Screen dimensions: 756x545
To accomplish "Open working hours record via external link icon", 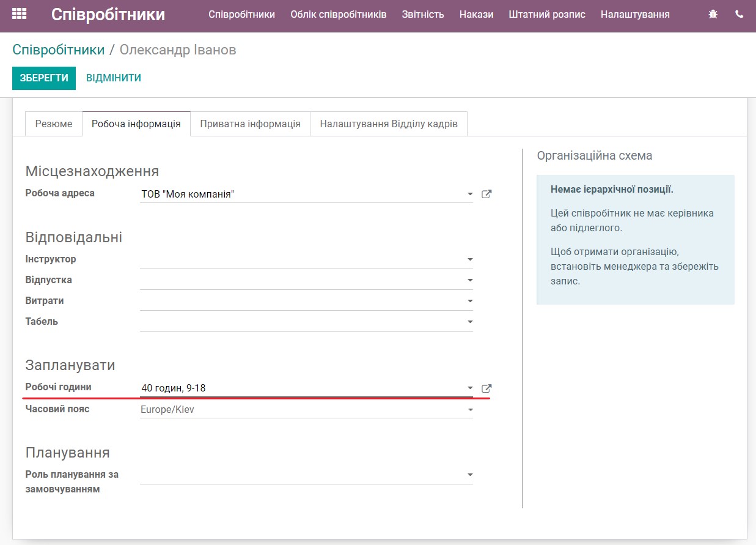I will click(x=486, y=387).
